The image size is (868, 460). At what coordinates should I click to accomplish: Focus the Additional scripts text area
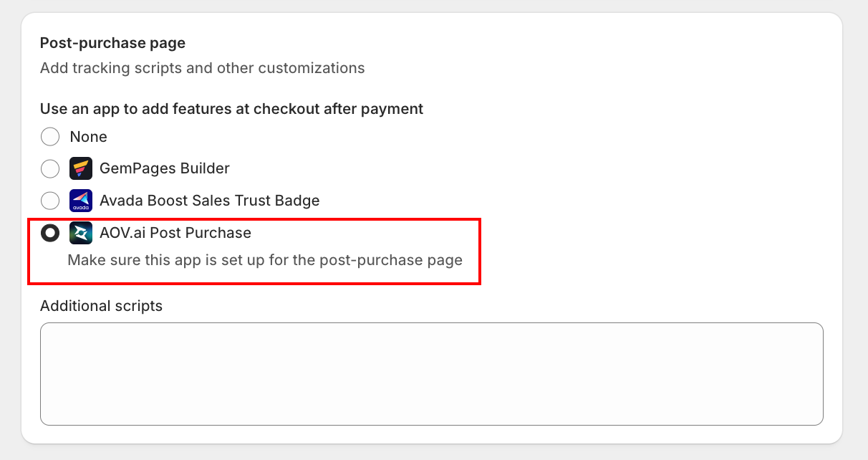click(432, 374)
